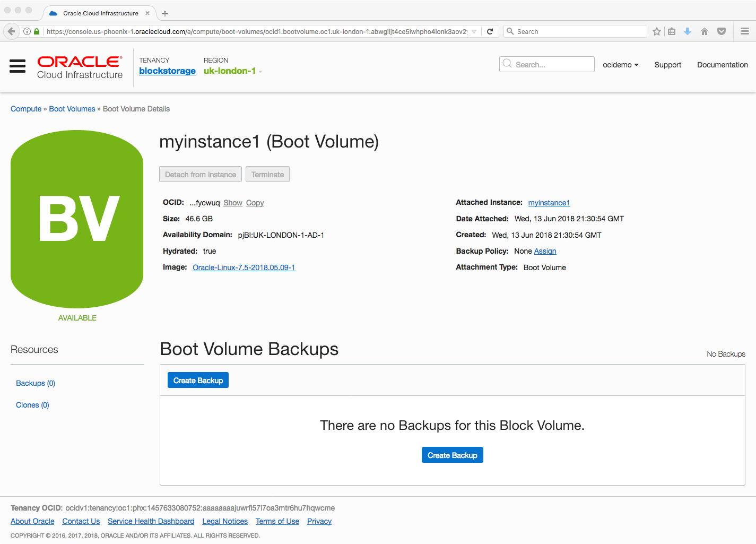Bookmark this page with the star icon
Screen dimensions: 756x544
pos(657,31)
